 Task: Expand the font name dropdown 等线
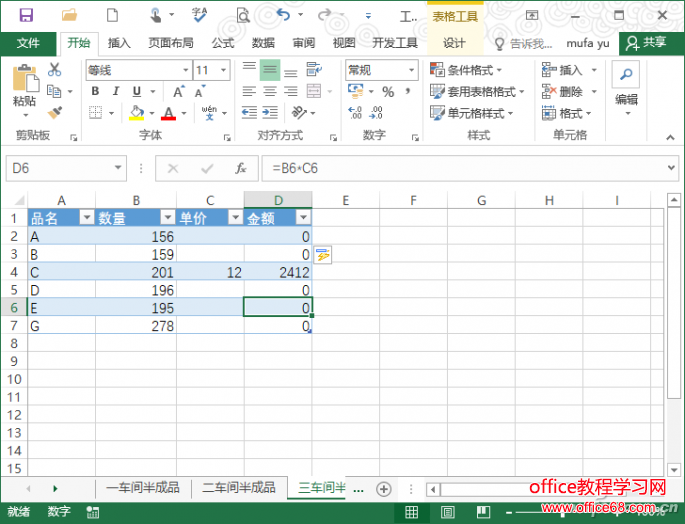[x=184, y=70]
